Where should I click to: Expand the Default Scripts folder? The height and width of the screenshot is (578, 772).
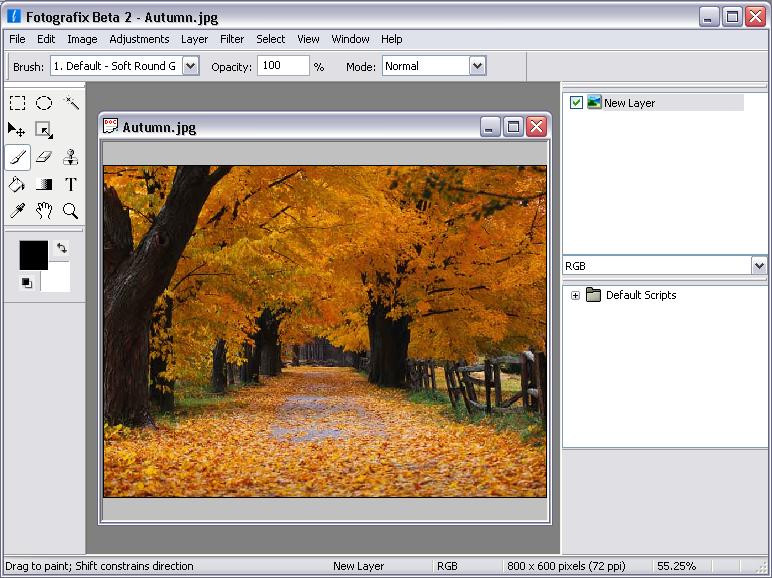[575, 295]
